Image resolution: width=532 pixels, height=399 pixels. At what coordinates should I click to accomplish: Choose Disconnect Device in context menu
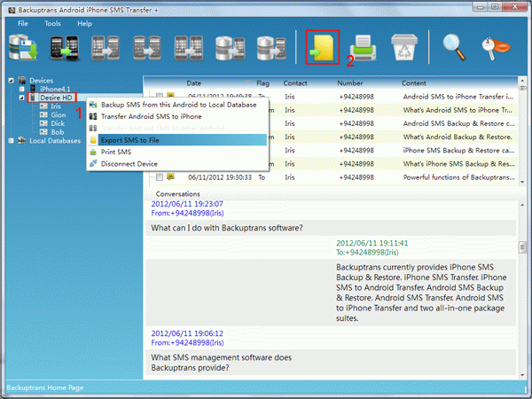tap(178, 163)
